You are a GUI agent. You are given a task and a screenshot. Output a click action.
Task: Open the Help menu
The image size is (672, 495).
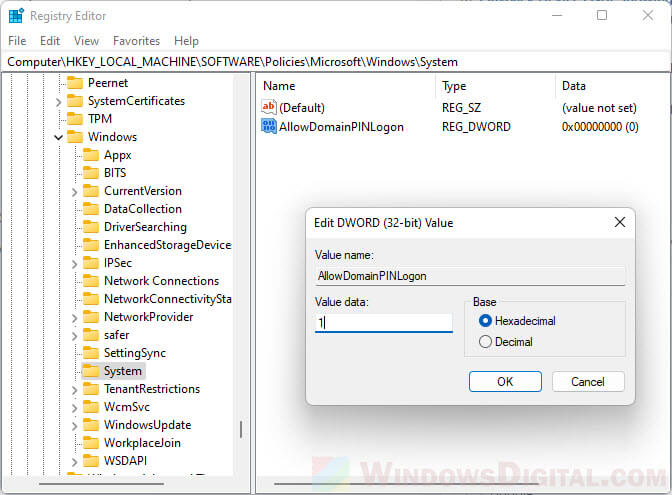click(186, 41)
